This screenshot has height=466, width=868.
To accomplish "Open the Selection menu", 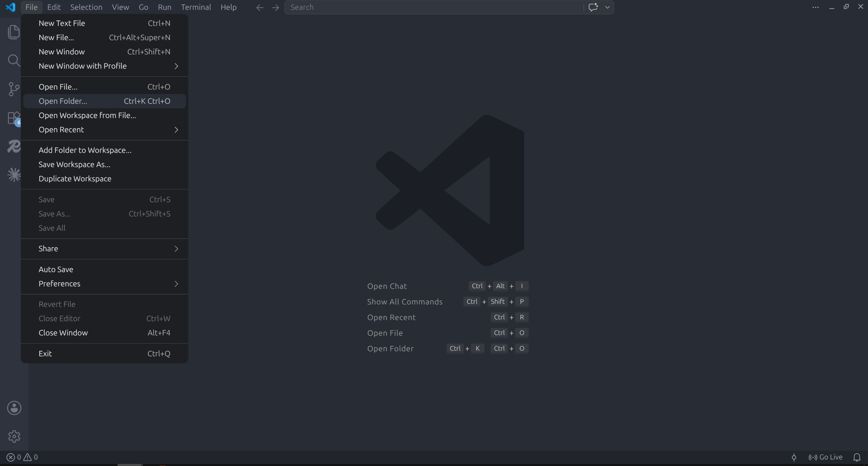I will pyautogui.click(x=86, y=7).
